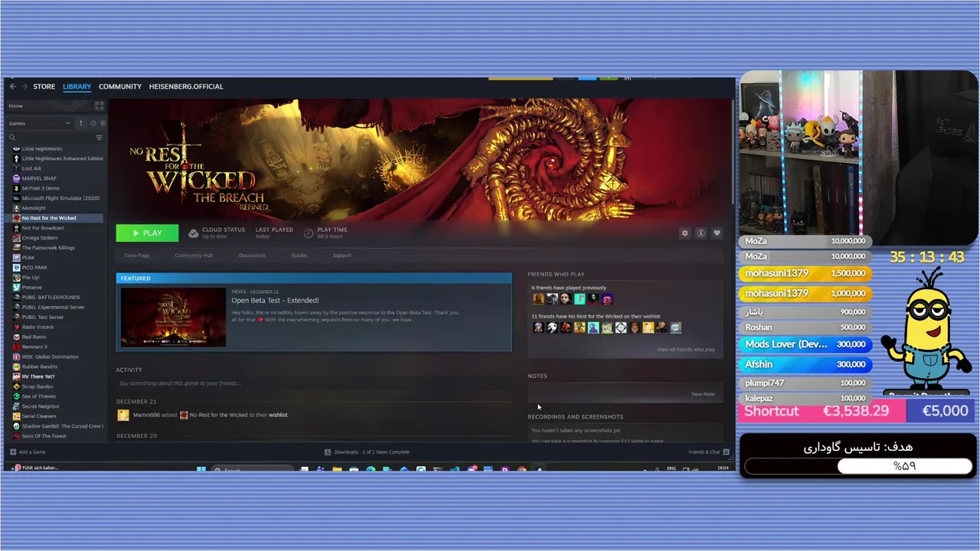The image size is (980, 551).
Task: Click the stream donation goal progress bar
Action: [858, 466]
